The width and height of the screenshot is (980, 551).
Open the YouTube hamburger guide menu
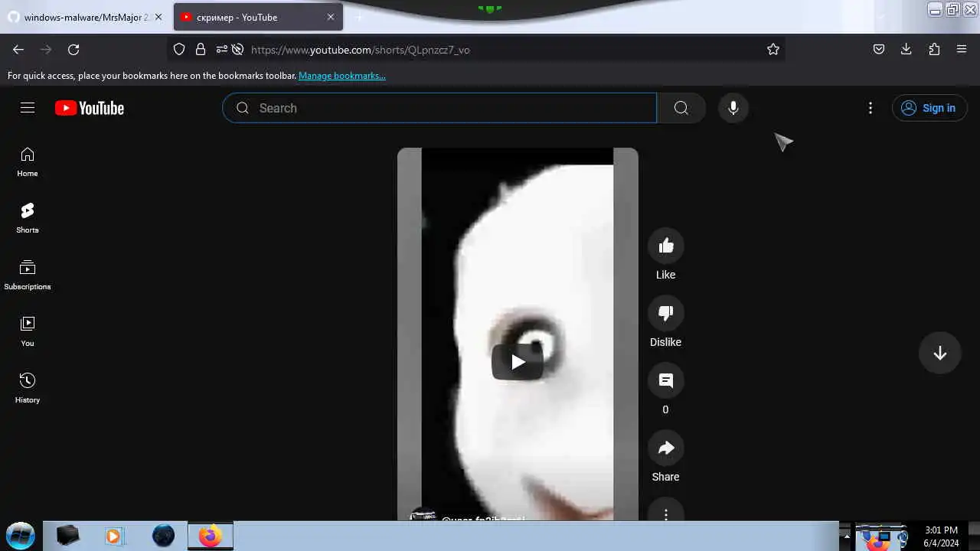click(28, 108)
